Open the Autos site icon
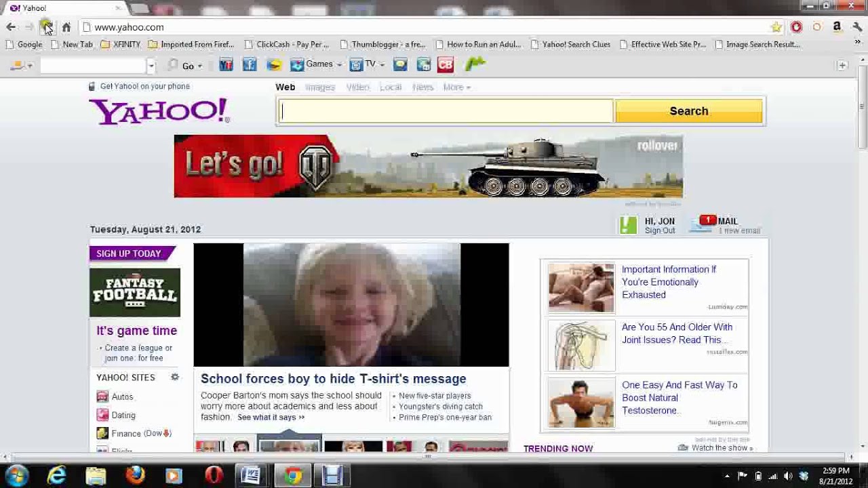 tap(102, 397)
